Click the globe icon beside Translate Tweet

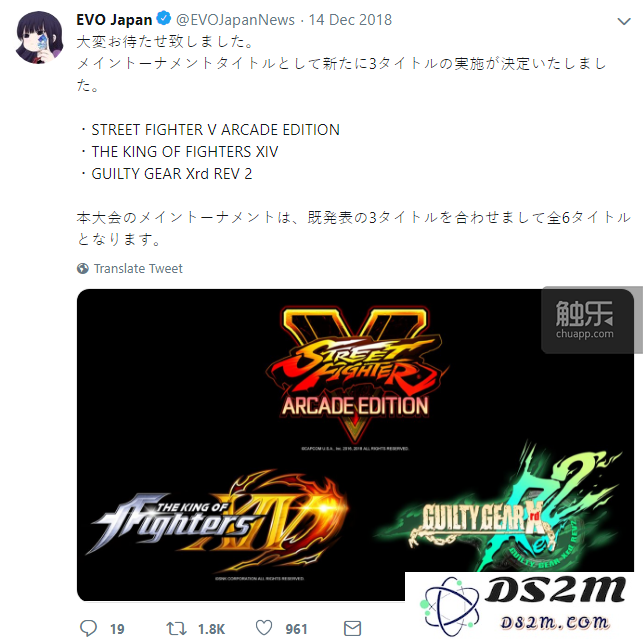pos(83,269)
